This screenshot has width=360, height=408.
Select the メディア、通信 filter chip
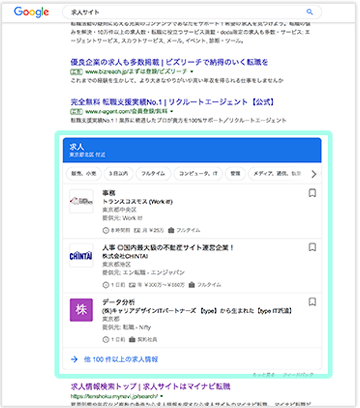click(x=277, y=174)
